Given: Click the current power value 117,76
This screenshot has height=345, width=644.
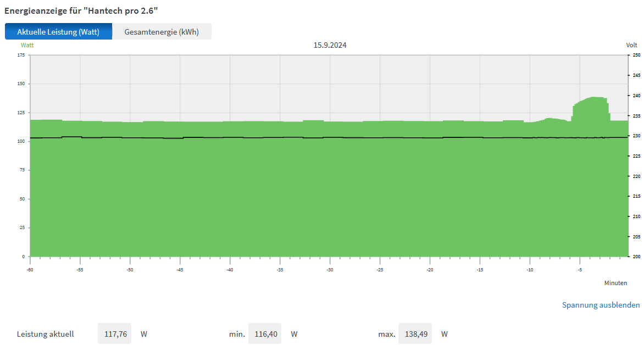Looking at the screenshot, I should tap(115, 334).
